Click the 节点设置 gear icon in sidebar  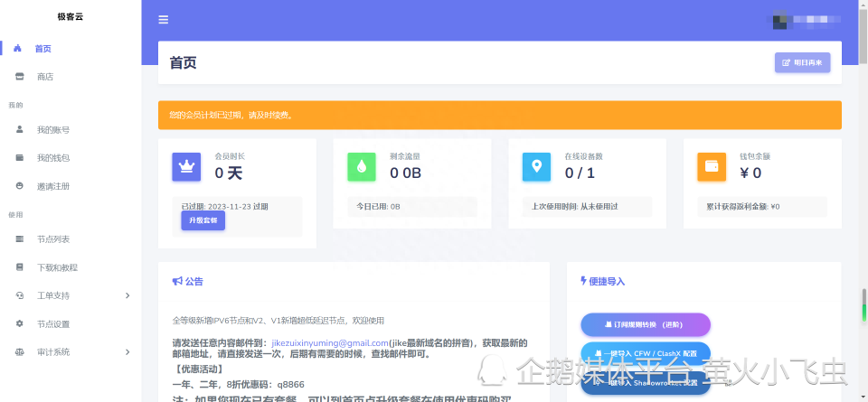(x=20, y=323)
